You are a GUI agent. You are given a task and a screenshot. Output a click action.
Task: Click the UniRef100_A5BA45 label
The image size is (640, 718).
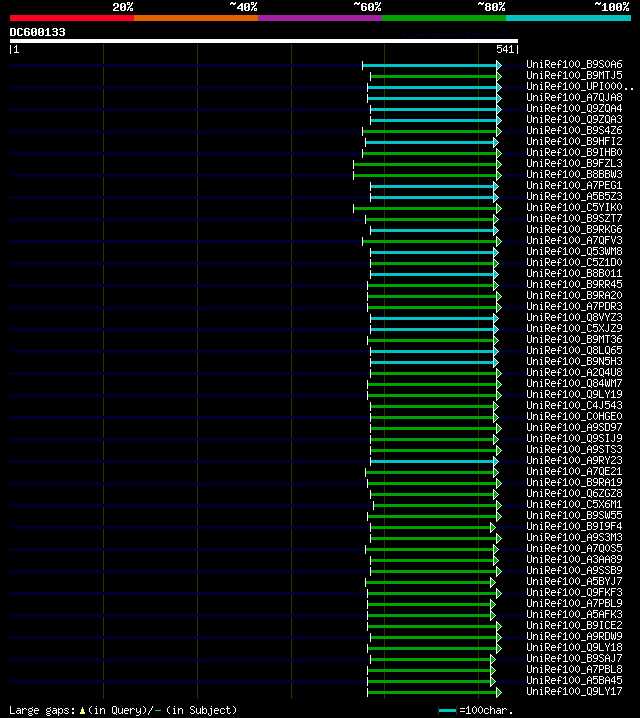coord(574,680)
